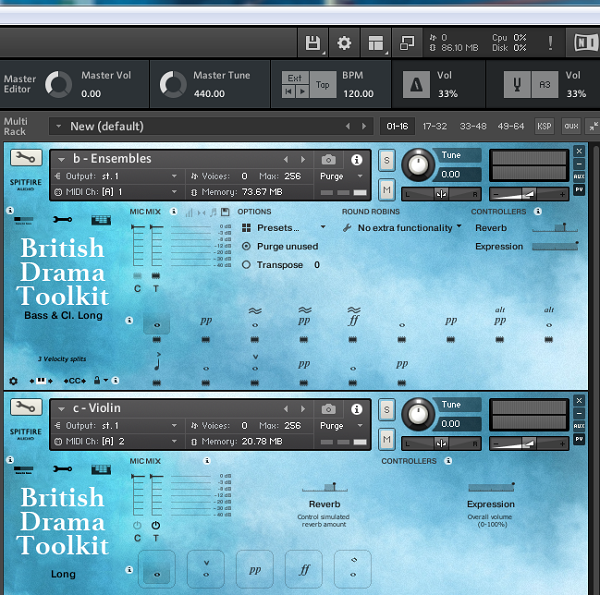600x595 pixels.
Task: Click camera snapshot icon in c - Violin
Action: (328, 409)
